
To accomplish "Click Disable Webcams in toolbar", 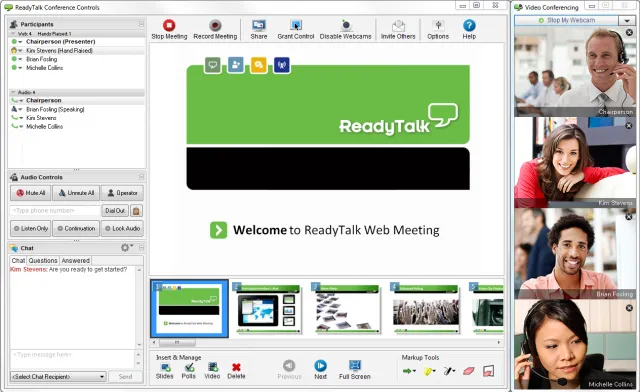I will (x=345, y=30).
